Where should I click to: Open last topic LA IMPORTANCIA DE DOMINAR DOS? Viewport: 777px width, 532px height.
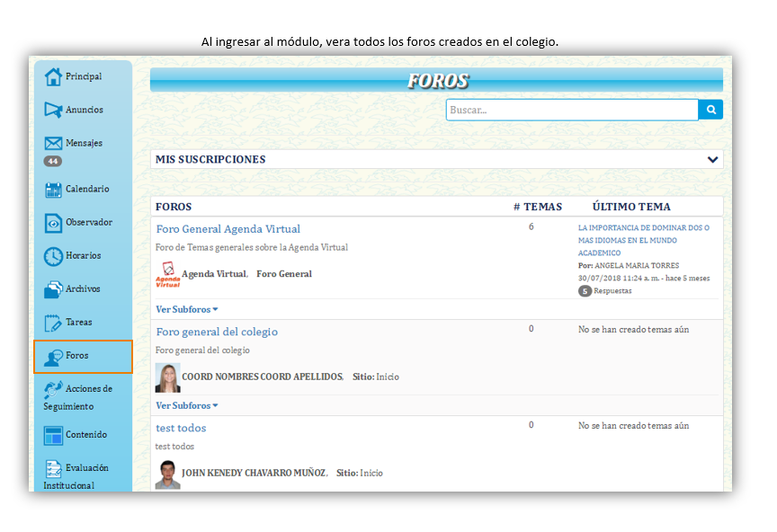click(x=643, y=240)
